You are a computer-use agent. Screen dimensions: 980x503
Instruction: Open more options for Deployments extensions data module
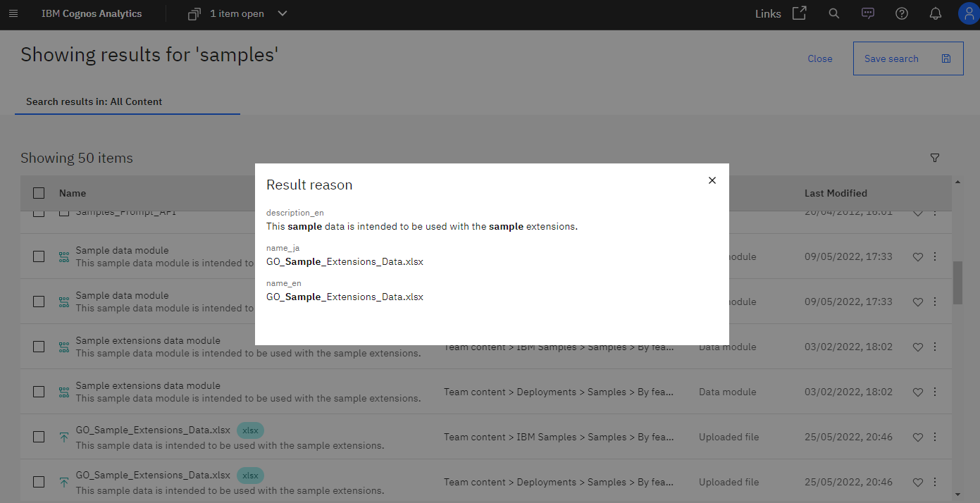pos(935,392)
